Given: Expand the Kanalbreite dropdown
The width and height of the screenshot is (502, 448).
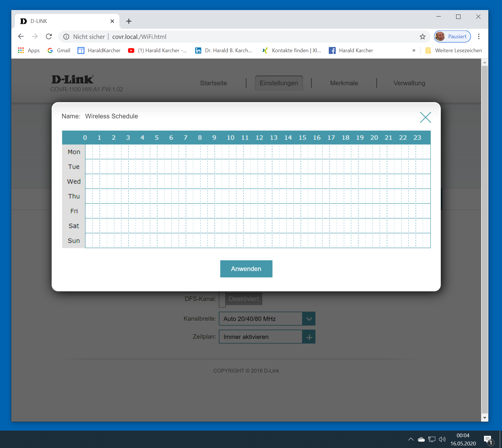Looking at the screenshot, I should (267, 319).
